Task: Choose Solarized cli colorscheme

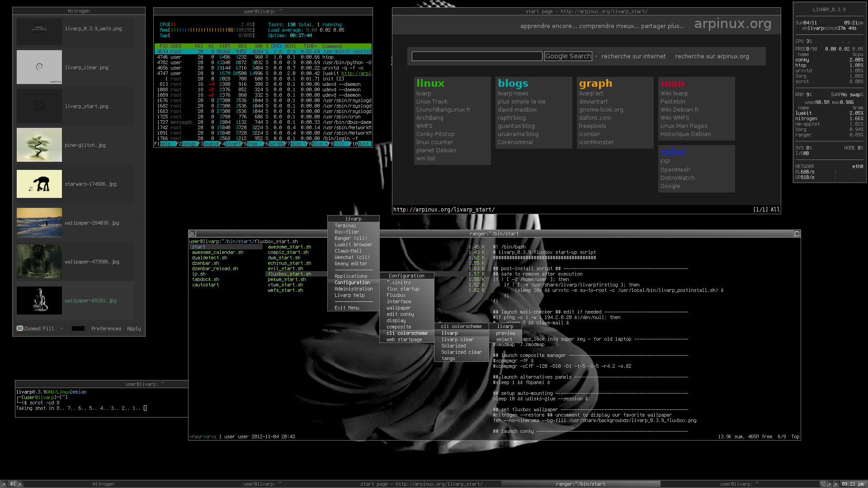Action: (462, 346)
